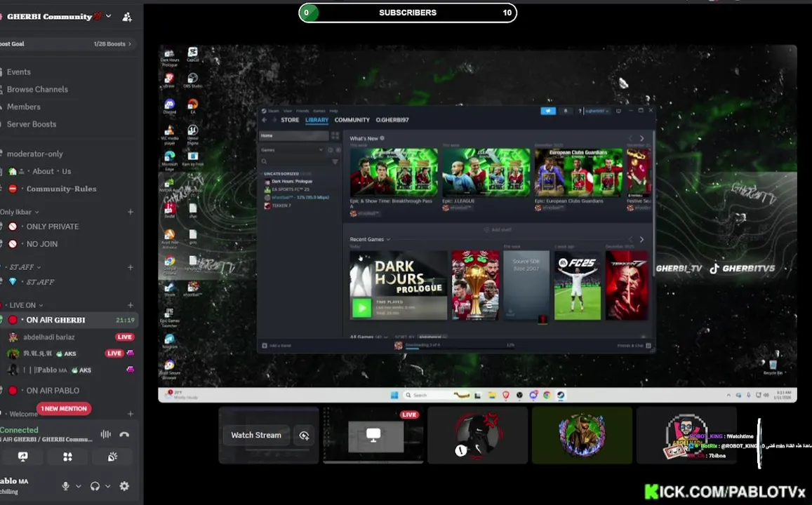Click the share your screen button
812x505 pixels.
point(22,457)
